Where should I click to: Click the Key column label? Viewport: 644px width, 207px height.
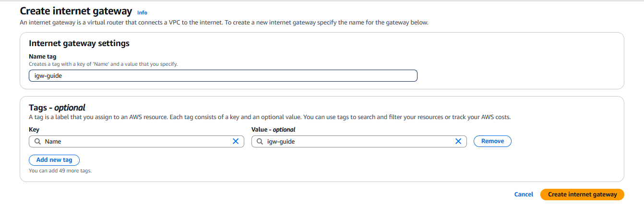[x=34, y=130]
